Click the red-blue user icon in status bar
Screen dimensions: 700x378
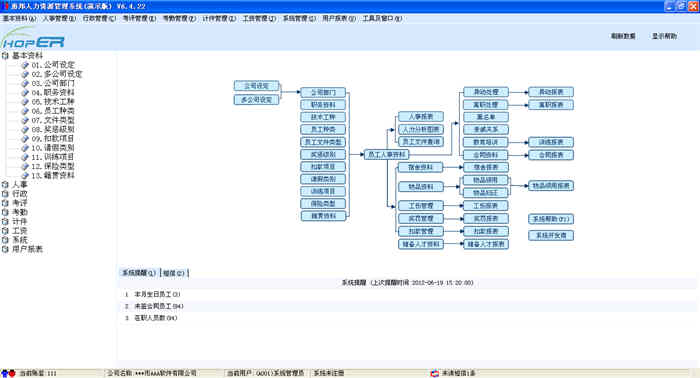pos(8,373)
